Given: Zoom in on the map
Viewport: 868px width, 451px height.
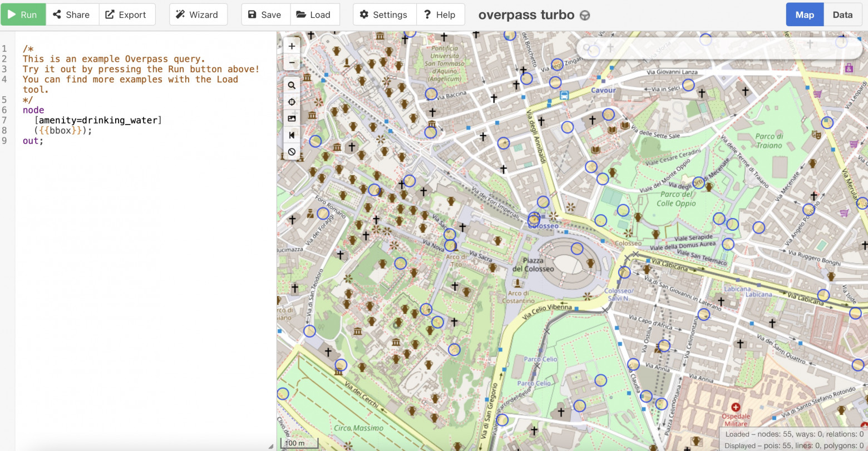Looking at the screenshot, I should point(292,46).
